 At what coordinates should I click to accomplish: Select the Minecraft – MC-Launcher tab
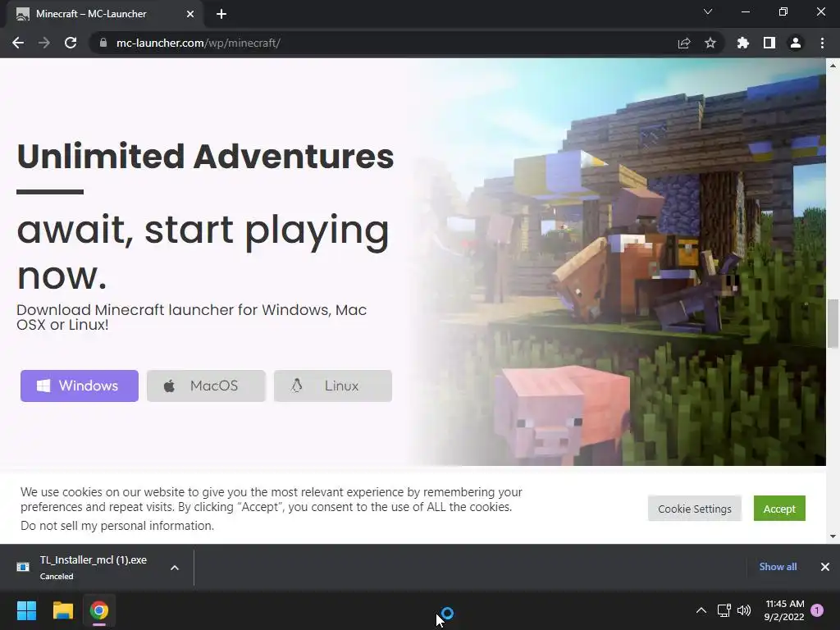tap(104, 14)
